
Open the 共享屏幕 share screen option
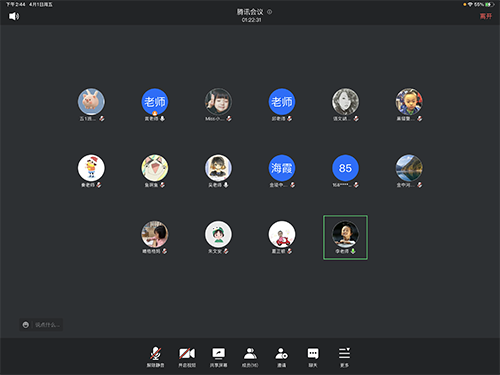tap(218, 357)
